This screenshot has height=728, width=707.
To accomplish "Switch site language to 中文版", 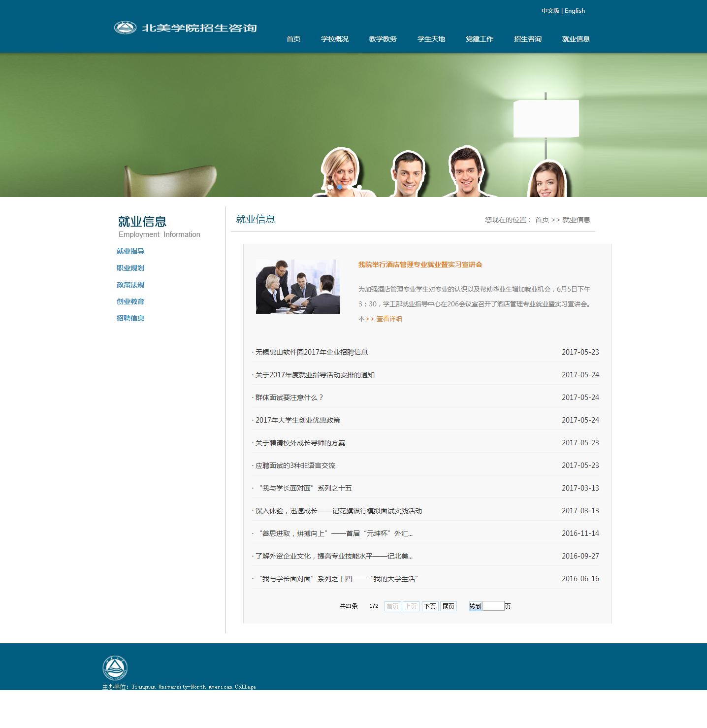I will point(550,11).
